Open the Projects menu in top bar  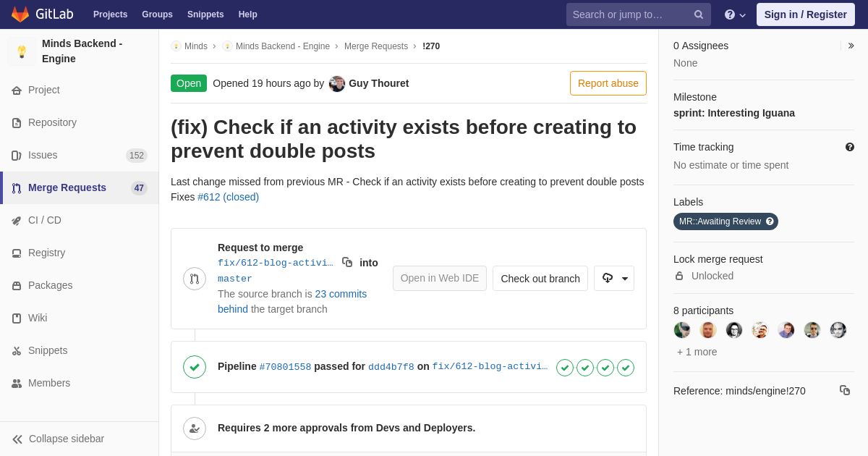[111, 14]
